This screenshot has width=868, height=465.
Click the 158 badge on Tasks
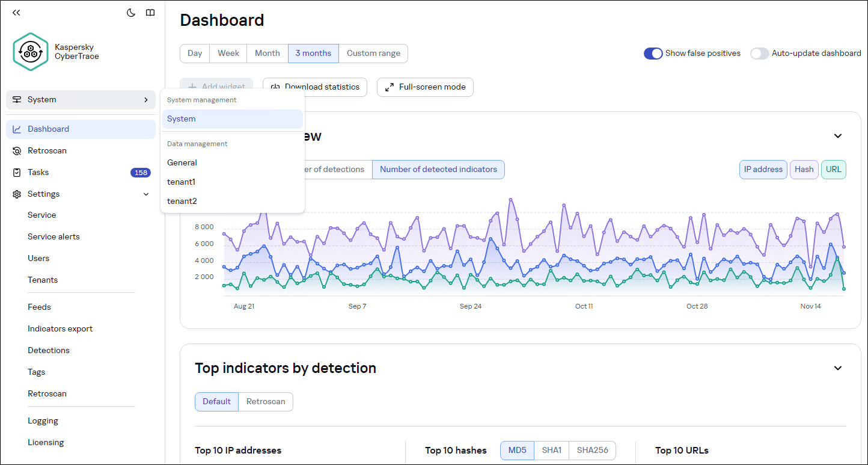141,172
